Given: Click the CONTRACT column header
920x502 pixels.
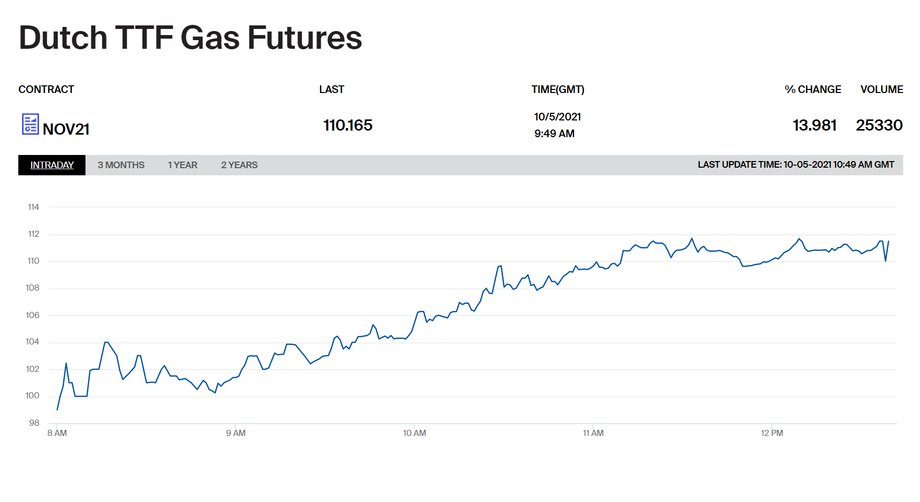Looking at the screenshot, I should (x=46, y=89).
